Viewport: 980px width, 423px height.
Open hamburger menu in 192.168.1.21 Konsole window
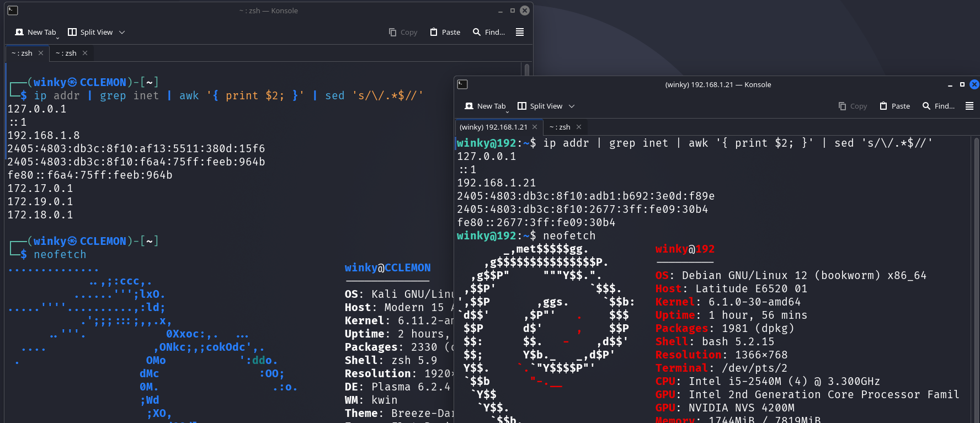click(x=970, y=106)
